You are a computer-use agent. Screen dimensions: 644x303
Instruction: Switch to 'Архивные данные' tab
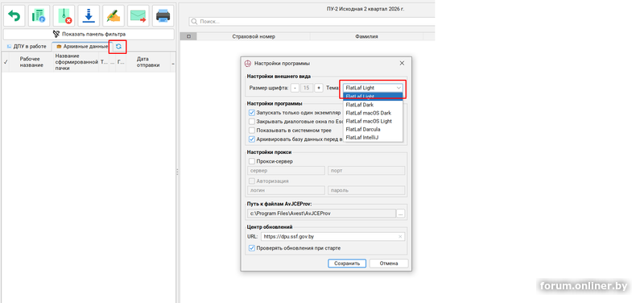81,47
